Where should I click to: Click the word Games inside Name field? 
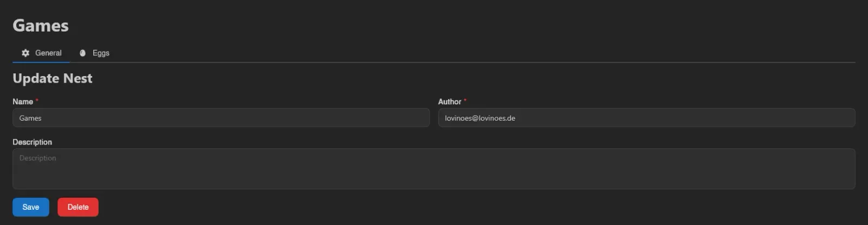click(30, 118)
